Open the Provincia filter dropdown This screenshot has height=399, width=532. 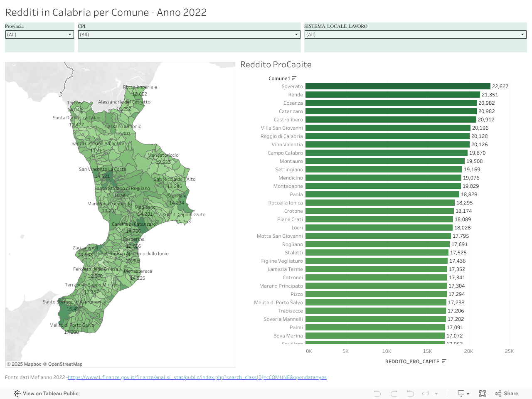point(39,34)
